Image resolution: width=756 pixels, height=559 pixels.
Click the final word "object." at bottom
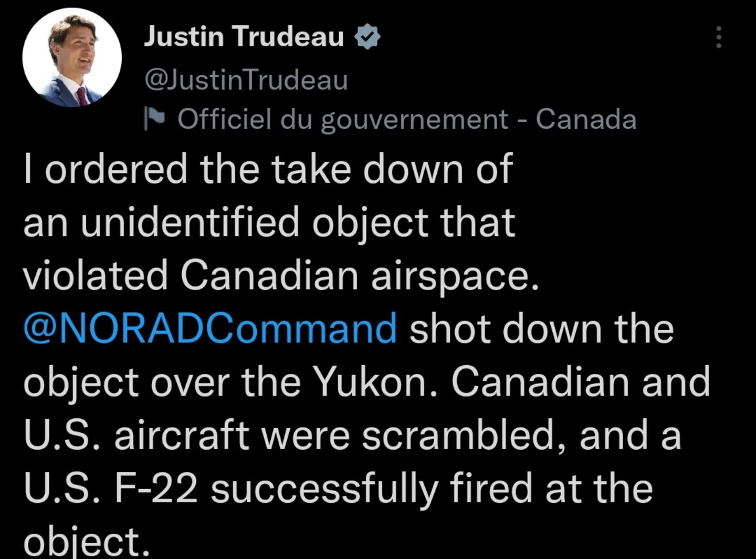tap(87, 541)
